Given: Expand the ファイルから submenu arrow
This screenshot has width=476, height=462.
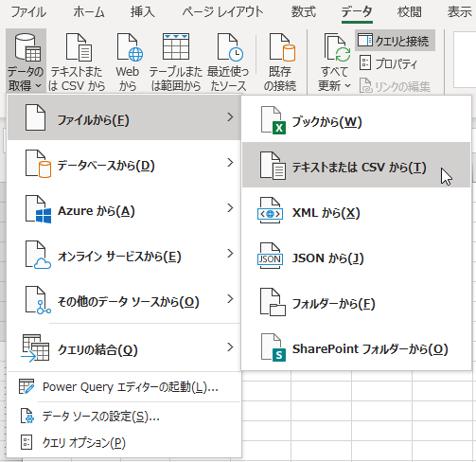Looking at the screenshot, I should point(231,117).
